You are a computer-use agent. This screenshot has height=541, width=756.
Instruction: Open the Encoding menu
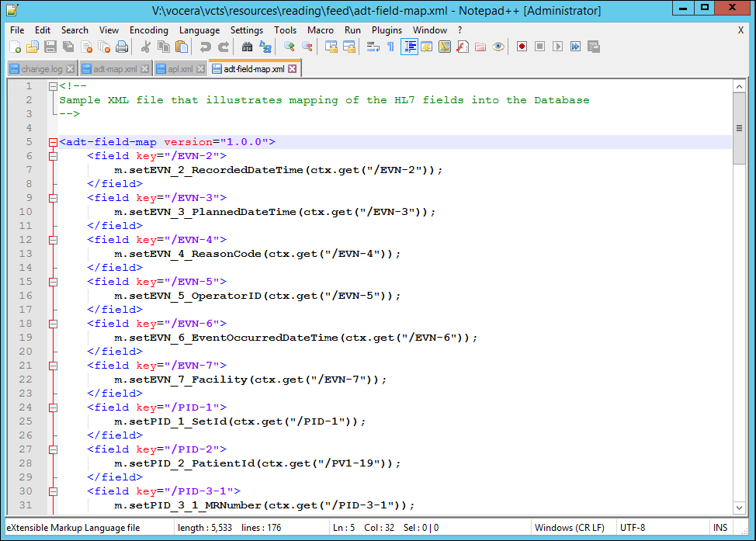click(148, 29)
